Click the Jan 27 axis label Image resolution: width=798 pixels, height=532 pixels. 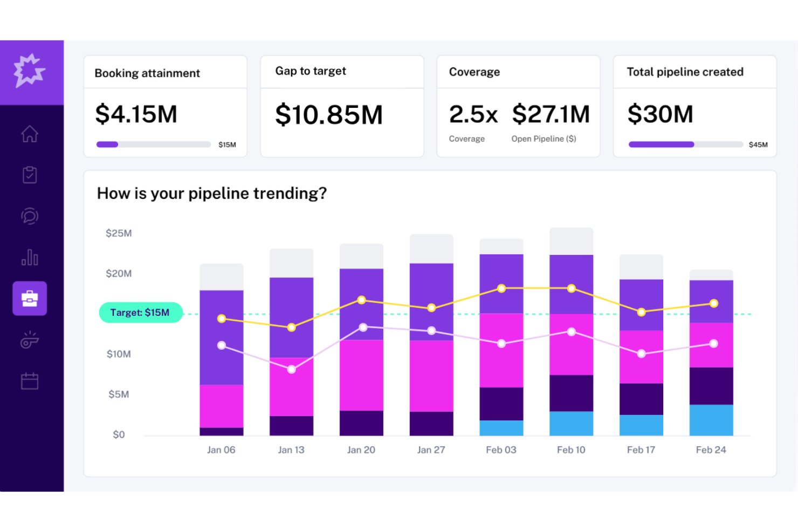[431, 450]
